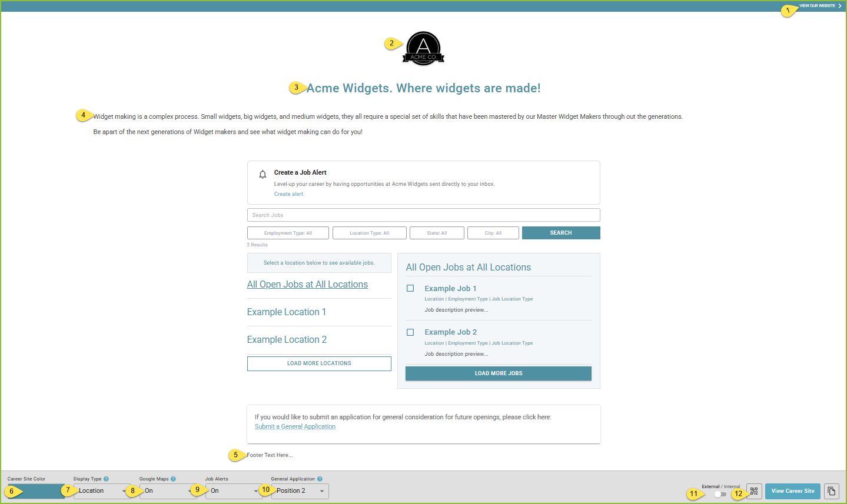Screen dimensions: 847x504
Task: Click the Acme Co logo image
Action: pos(423,48)
